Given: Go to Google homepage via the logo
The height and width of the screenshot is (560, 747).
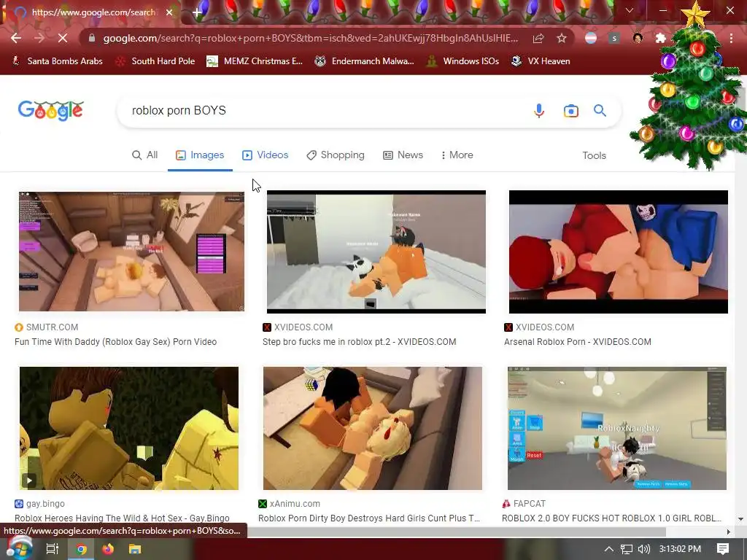Looking at the screenshot, I should click(x=50, y=111).
